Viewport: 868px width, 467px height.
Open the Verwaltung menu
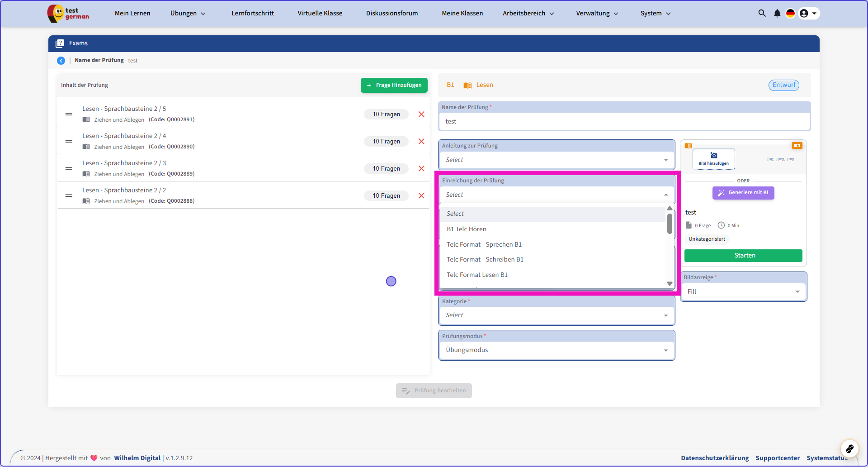coord(597,13)
